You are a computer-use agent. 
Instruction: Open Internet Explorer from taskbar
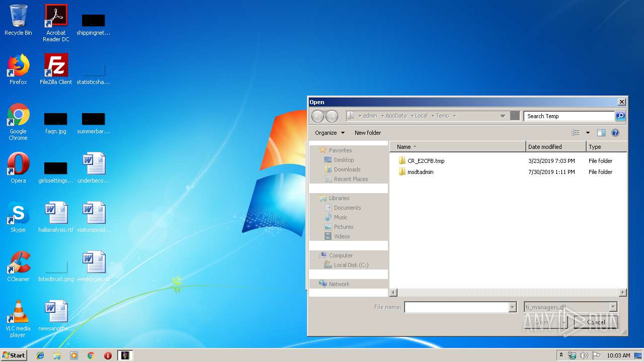tap(40, 355)
